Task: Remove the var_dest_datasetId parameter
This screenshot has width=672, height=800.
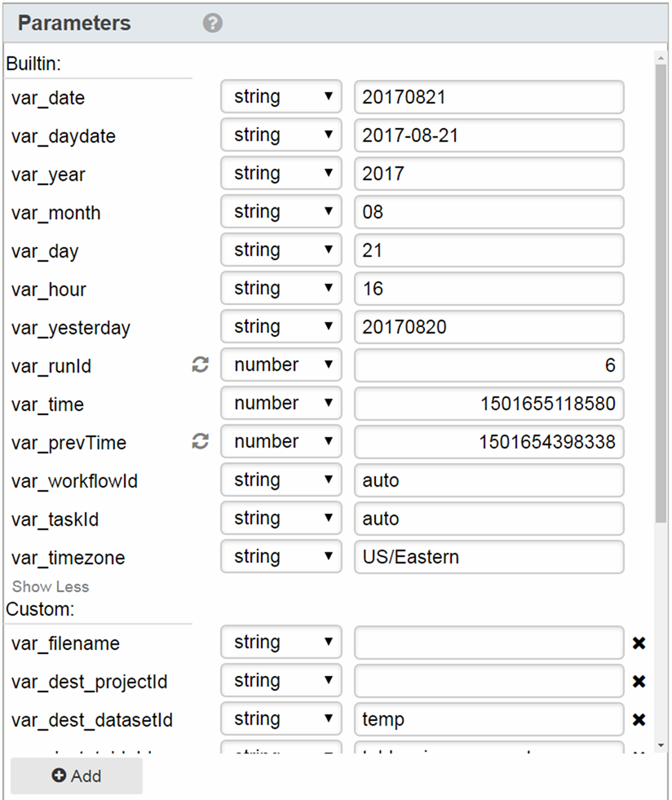Action: click(x=639, y=719)
